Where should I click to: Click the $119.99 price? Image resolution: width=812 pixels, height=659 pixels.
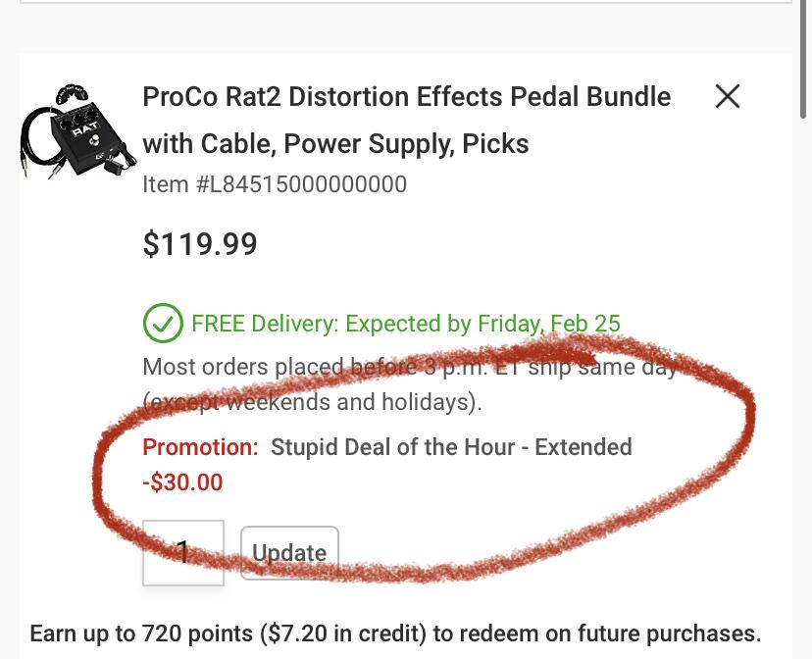tap(200, 244)
